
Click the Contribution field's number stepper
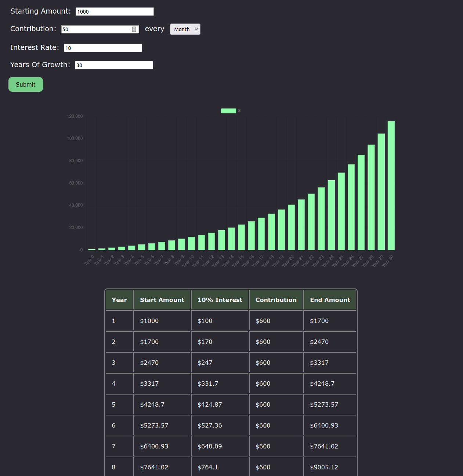pyautogui.click(x=134, y=29)
